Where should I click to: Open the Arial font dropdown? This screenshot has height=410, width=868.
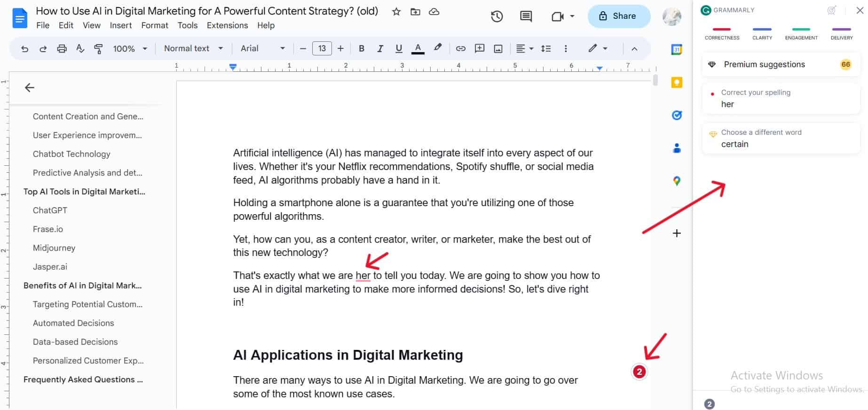[263, 48]
